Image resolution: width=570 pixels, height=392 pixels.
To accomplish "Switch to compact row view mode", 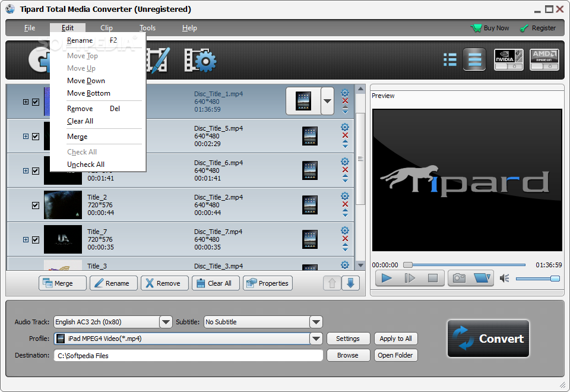I will tap(474, 59).
